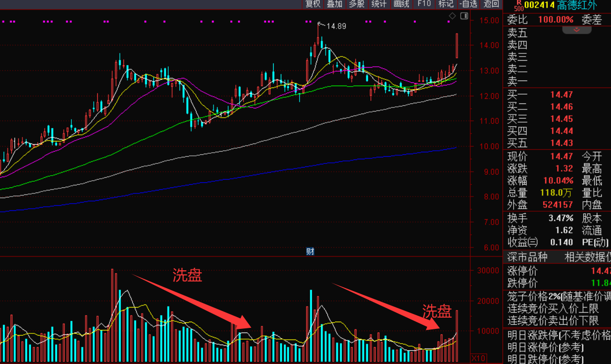Click the stock name 高德红外
Image resolution: width=611 pixels, height=364 pixels.
point(577,6)
